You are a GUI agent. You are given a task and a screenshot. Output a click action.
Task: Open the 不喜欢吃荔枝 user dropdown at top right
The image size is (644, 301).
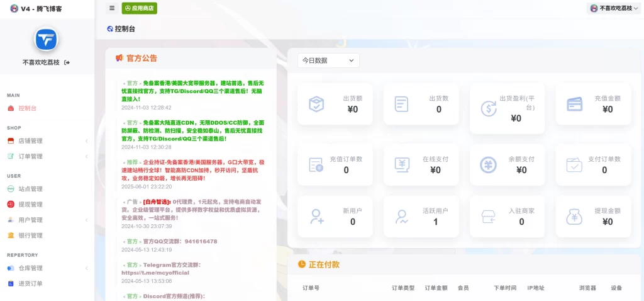tap(614, 8)
